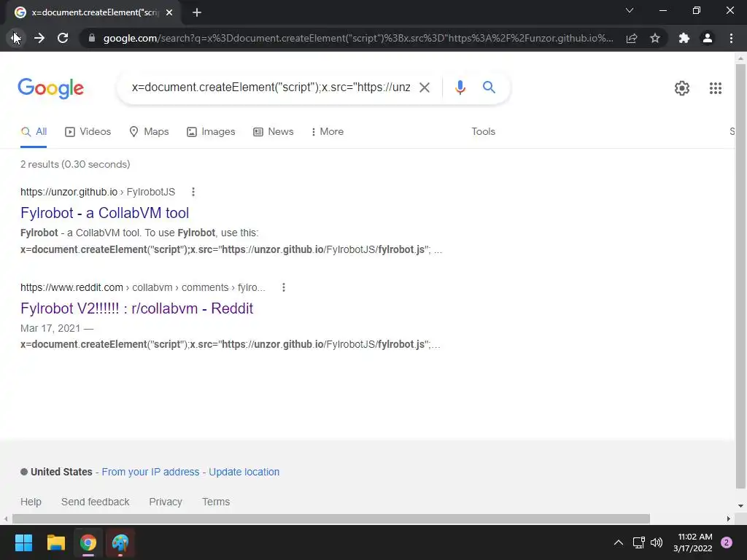
Task: Switch to the Videos search tab
Action: coord(88,131)
